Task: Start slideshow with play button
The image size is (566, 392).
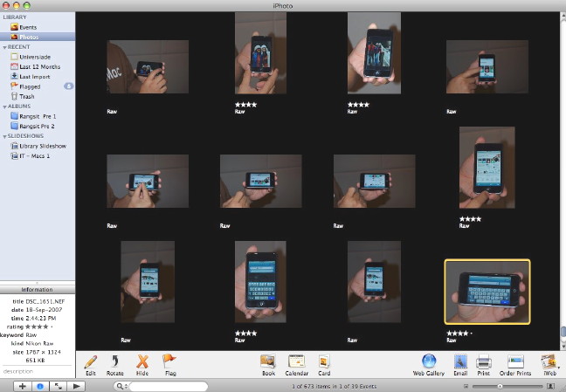Action: pos(76,386)
